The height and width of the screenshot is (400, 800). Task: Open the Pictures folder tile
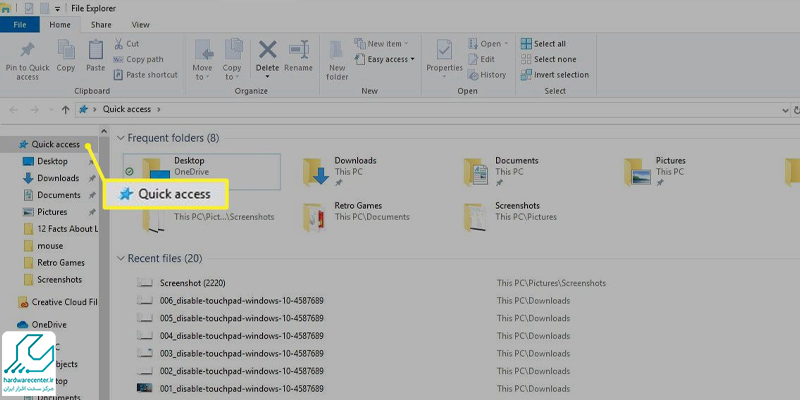tap(655, 171)
